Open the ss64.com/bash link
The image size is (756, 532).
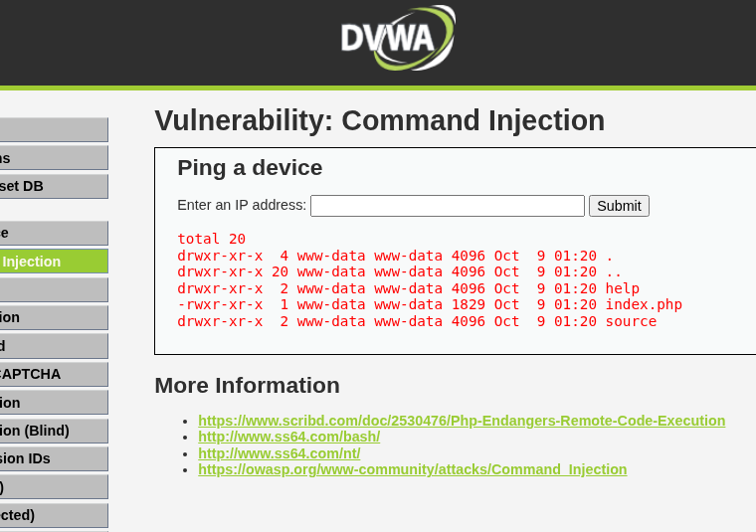pos(288,437)
